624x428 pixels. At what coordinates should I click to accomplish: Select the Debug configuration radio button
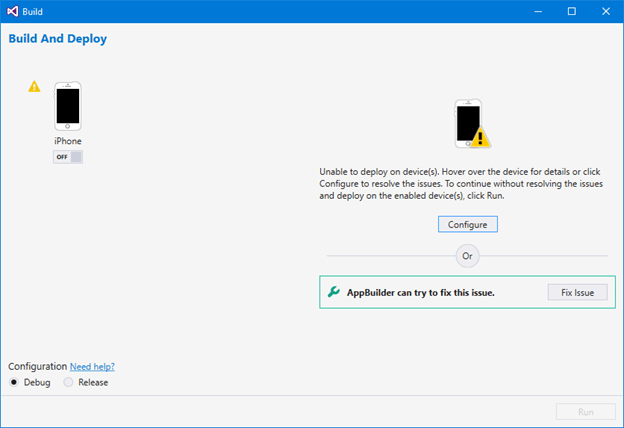click(x=14, y=382)
